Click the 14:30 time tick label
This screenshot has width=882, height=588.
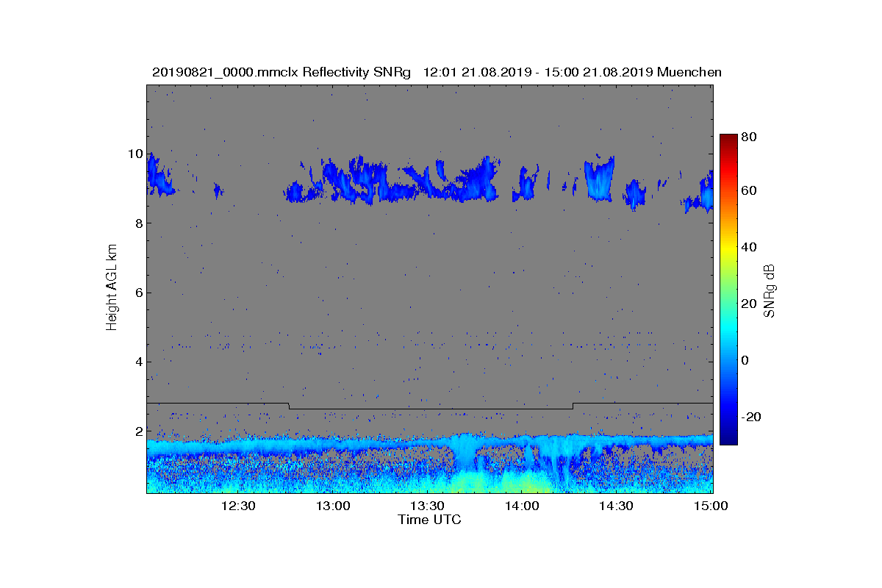click(x=617, y=506)
